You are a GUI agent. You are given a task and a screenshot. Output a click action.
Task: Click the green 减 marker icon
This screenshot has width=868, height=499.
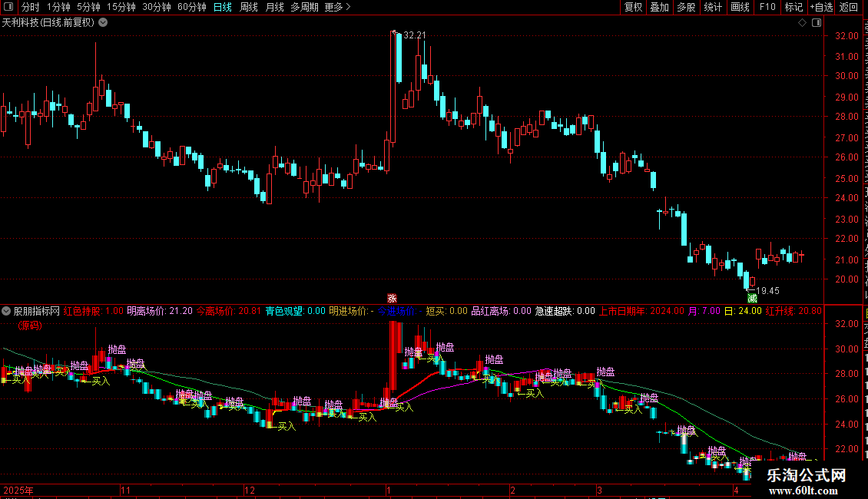(x=752, y=298)
